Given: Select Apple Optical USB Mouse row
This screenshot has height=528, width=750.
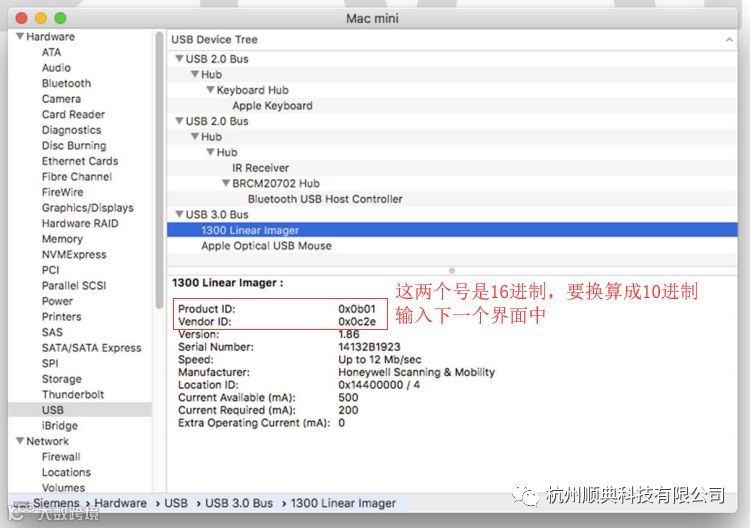Looking at the screenshot, I should coord(452,245).
